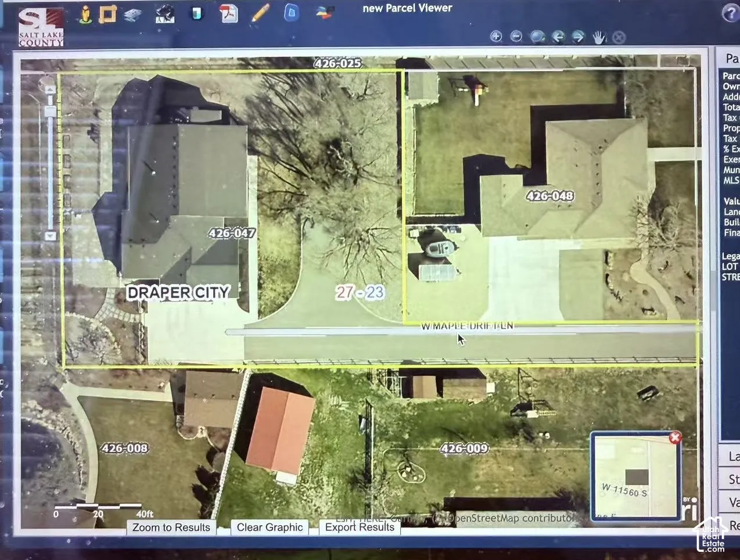740x560 pixels.
Task: Activate the pan hand tool
Action: point(599,38)
